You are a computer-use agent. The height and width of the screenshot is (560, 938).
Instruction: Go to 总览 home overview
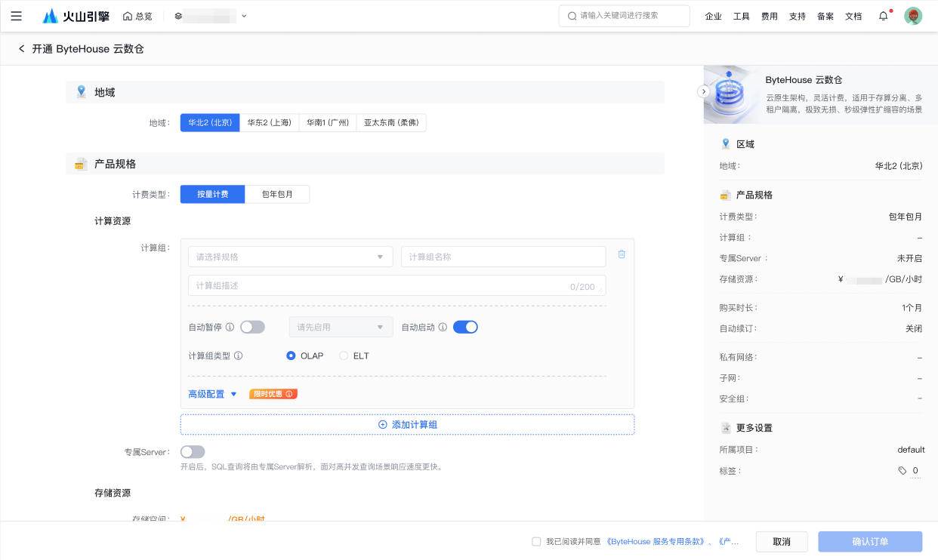pos(137,16)
